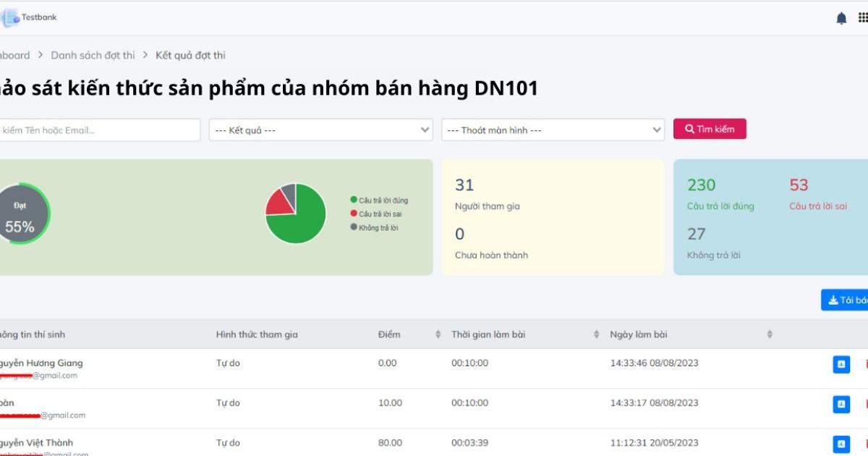Click score value 10.00
The image size is (868, 456).
click(x=390, y=403)
